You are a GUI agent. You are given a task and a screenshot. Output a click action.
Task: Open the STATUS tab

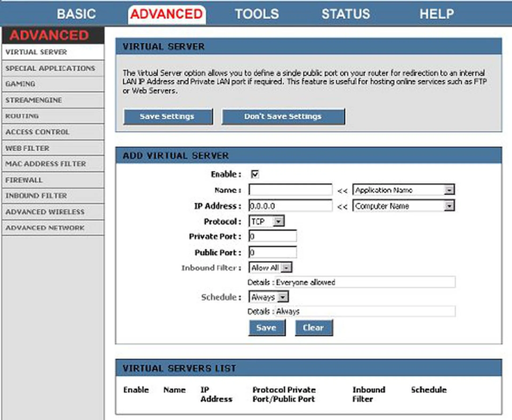pyautogui.click(x=345, y=14)
